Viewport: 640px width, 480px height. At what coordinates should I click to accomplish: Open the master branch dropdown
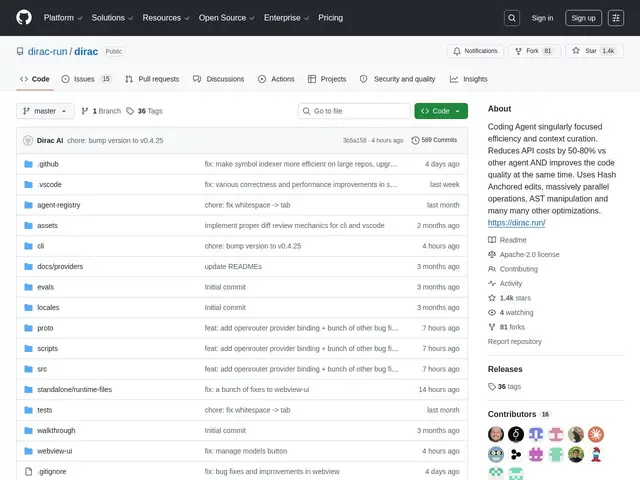[45, 111]
